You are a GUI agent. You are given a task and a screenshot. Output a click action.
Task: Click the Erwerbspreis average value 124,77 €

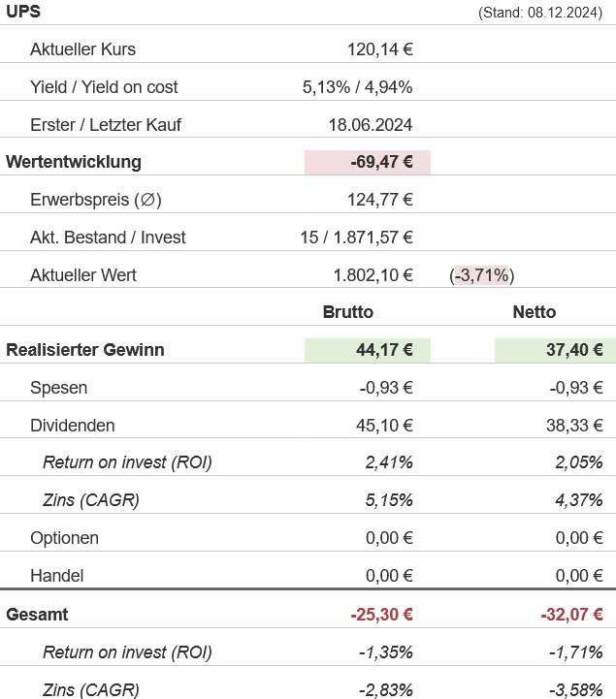click(x=379, y=200)
